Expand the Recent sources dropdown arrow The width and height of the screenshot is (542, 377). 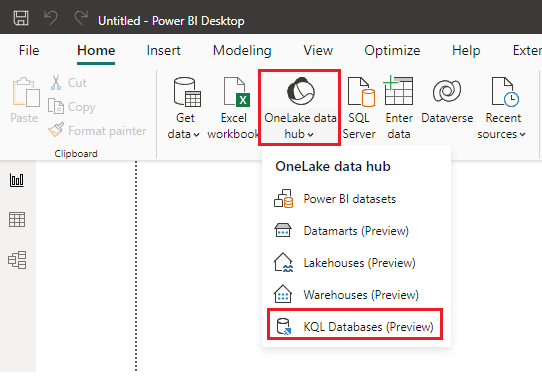(522, 135)
